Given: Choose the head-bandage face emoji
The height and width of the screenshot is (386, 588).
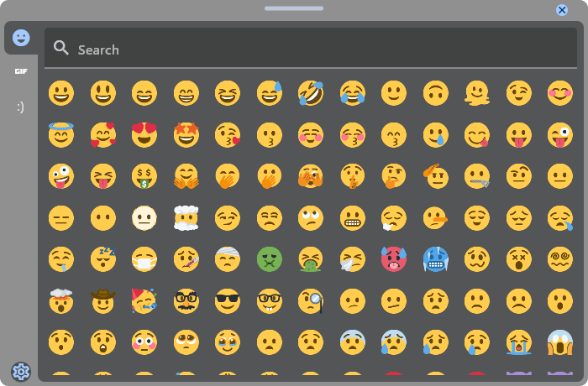Looking at the screenshot, I should [x=228, y=259].
